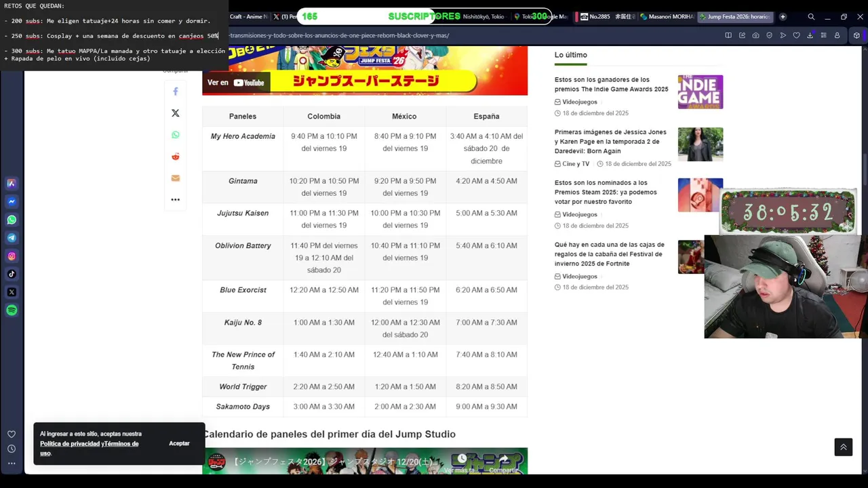This screenshot has height=488, width=868.
Task: Open TikTok in browser sidebar
Action: [12, 274]
